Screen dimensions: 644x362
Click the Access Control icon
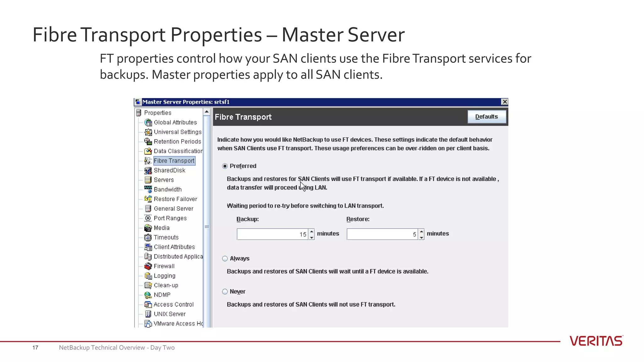(x=148, y=304)
